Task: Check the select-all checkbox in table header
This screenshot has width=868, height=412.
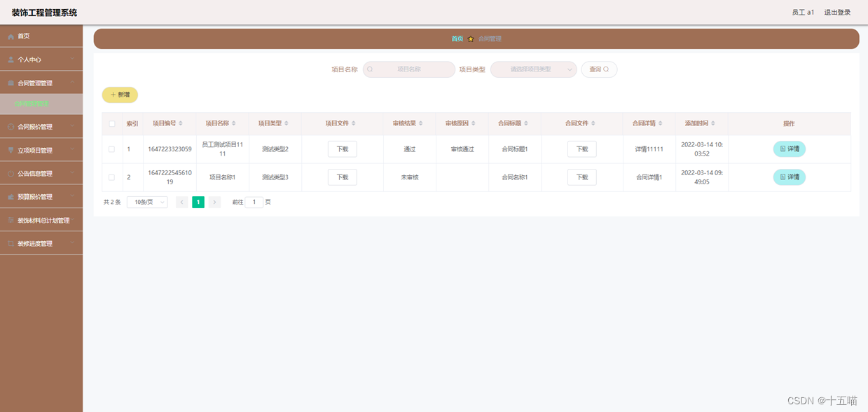Action: click(x=111, y=123)
